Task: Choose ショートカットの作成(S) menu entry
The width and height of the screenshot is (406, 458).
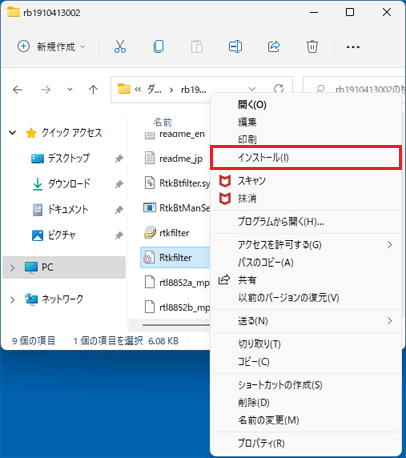Action: (x=306, y=385)
